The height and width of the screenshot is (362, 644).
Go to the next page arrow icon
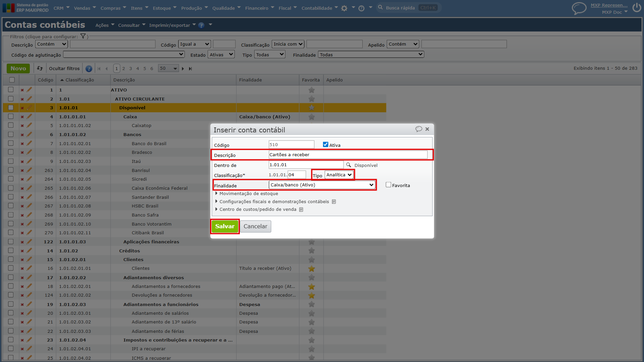183,69
